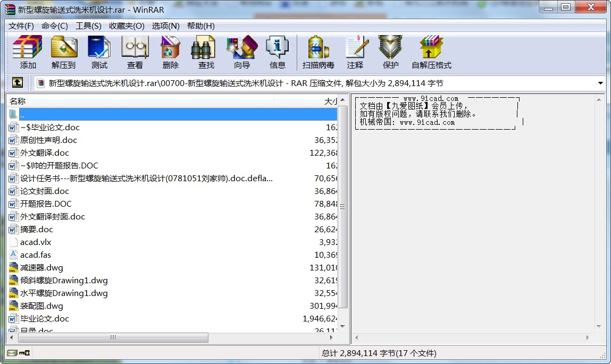Click the Word icon of 原创性声明.doc
This screenshot has width=611, height=364.
[x=13, y=140]
